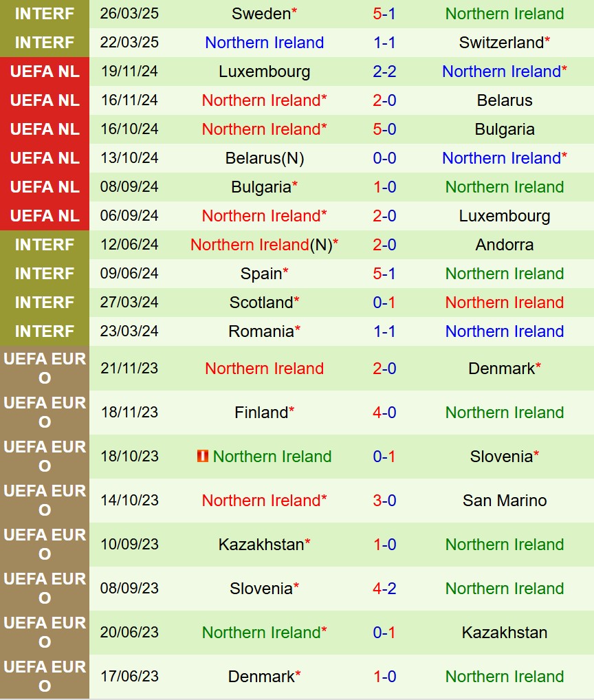
Task: Open the Sweden team link
Action: click(261, 13)
